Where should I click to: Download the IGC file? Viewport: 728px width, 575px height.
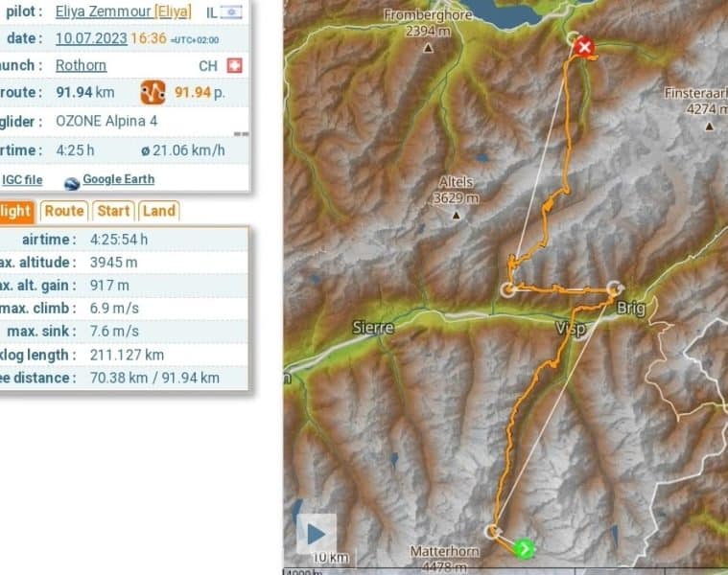coord(22,180)
